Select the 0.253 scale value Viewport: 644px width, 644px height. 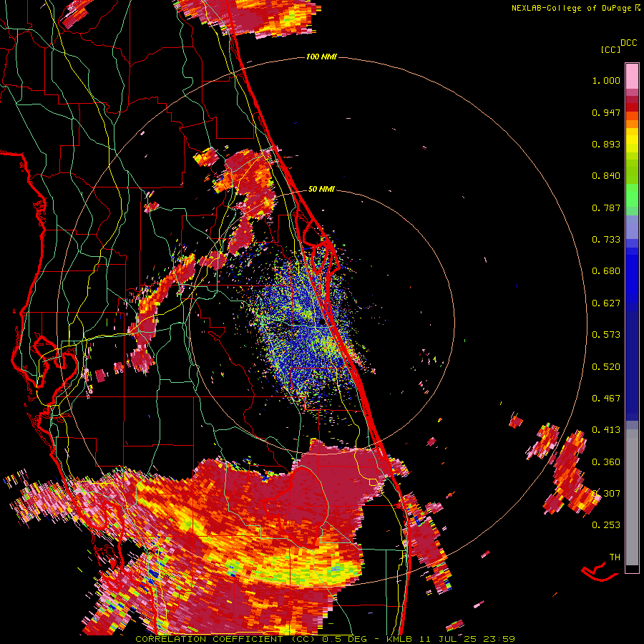[x=606, y=525]
